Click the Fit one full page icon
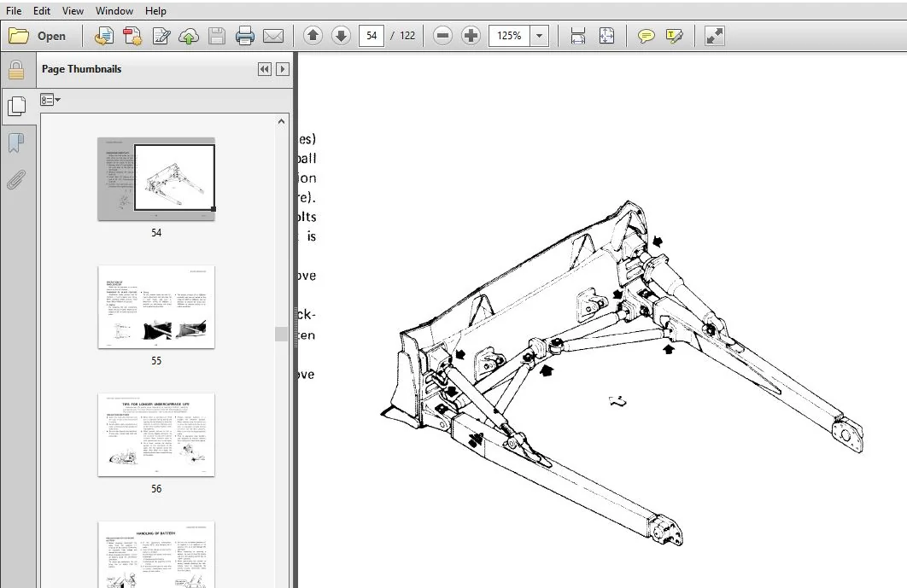Viewport: 907px width, 588px height. click(x=606, y=36)
